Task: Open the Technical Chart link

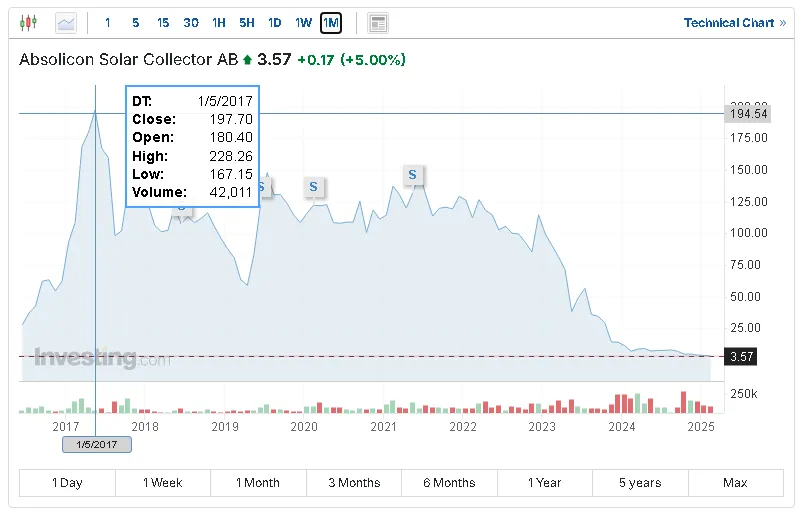Action: (734, 23)
